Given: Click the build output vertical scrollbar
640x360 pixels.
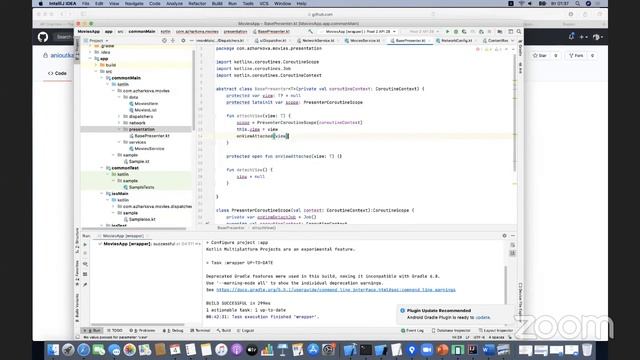Looking at the screenshot, I should pos(506,284).
